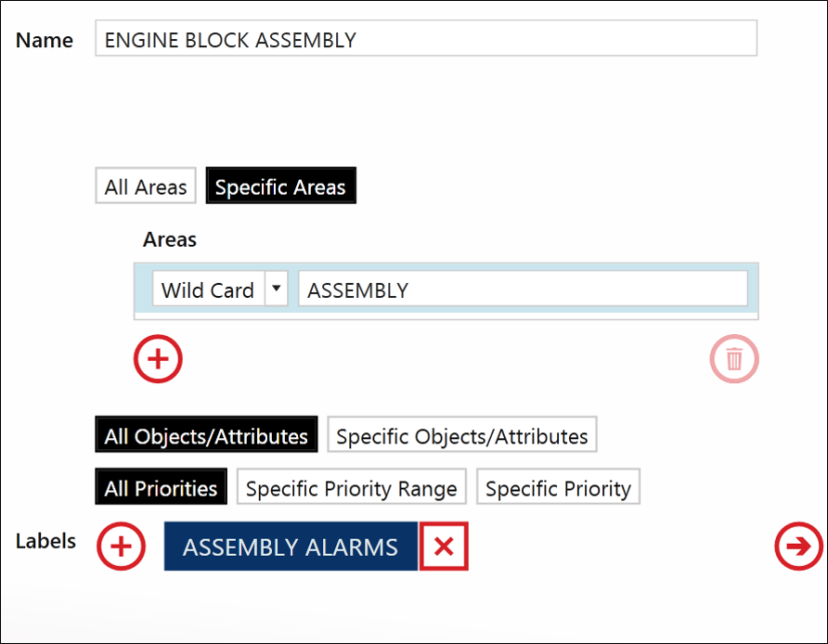Click the Areas heading
This screenshot has height=644, width=828.
point(170,239)
